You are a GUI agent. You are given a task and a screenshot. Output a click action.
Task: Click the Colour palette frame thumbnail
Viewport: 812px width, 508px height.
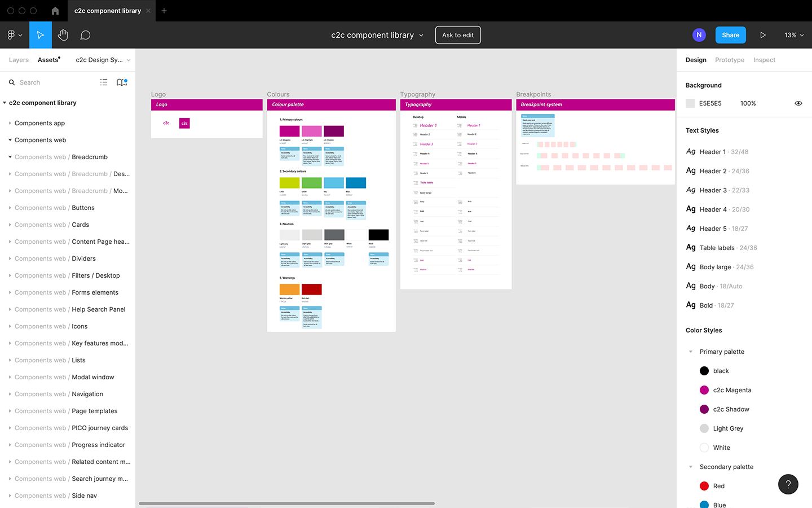pyautogui.click(x=331, y=216)
